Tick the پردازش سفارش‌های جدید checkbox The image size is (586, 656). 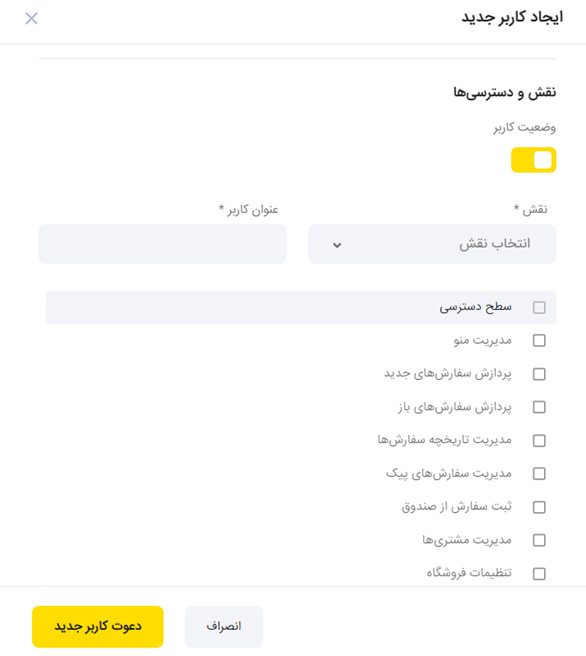click(x=539, y=374)
